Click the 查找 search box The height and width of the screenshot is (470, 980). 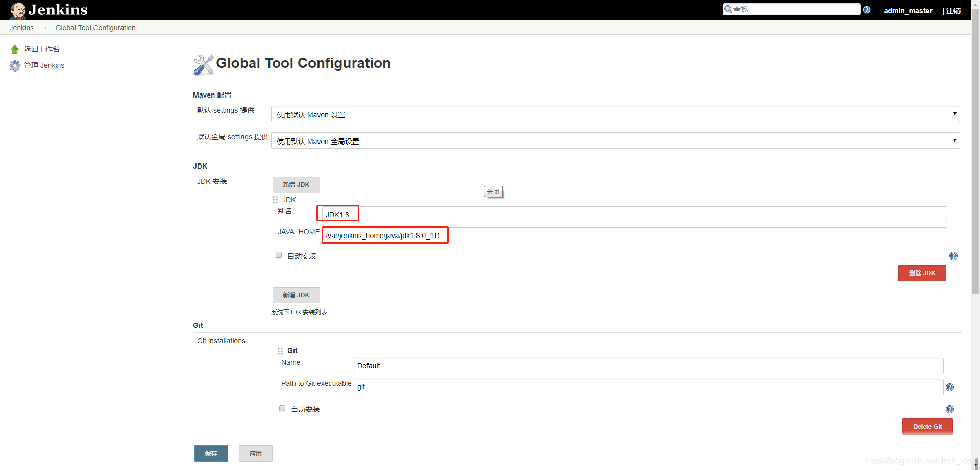791,9
